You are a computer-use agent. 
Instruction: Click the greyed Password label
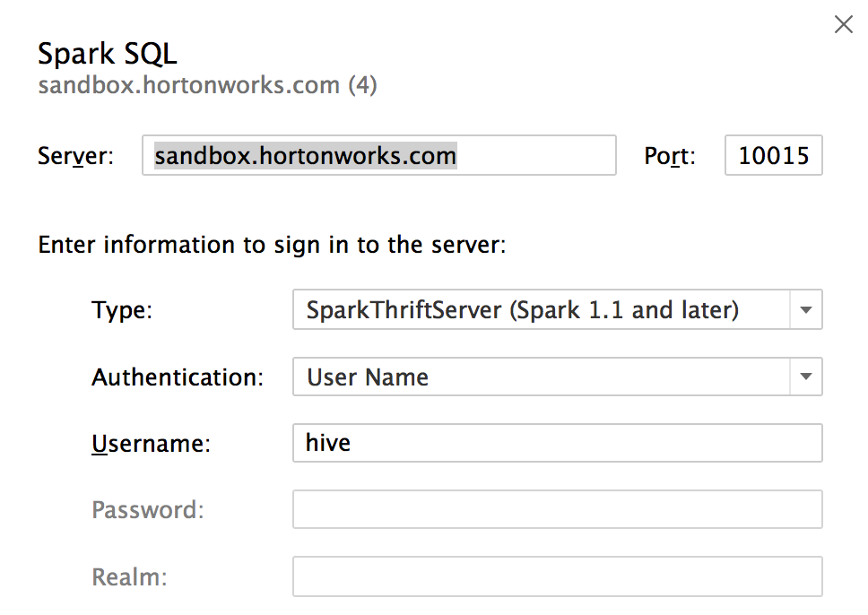tap(148, 510)
